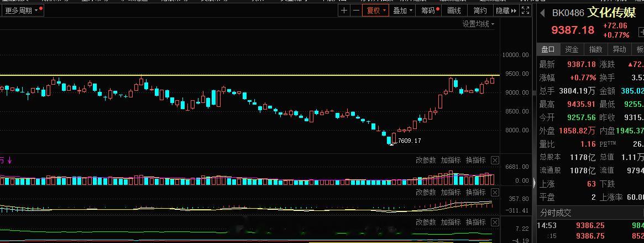
Task: Click the 文化传媒 sector title
Action: click(611, 13)
